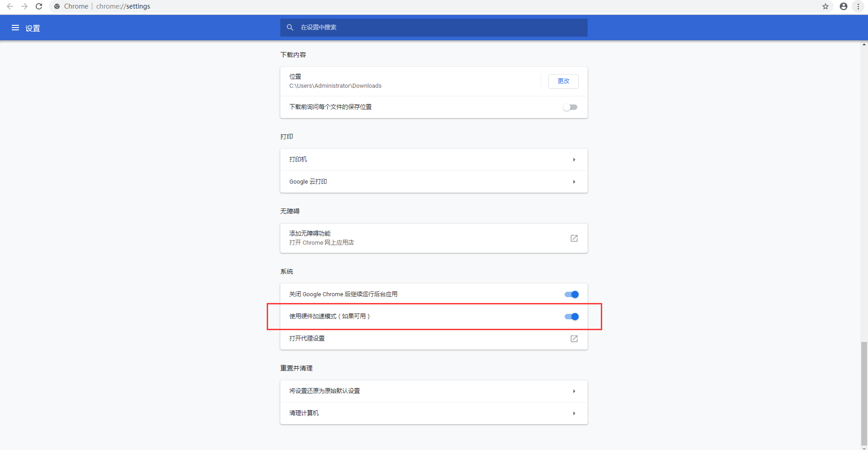Enable 下载前询问每个文件的保存位置 toggle
This screenshot has height=450, width=868.
(x=571, y=107)
